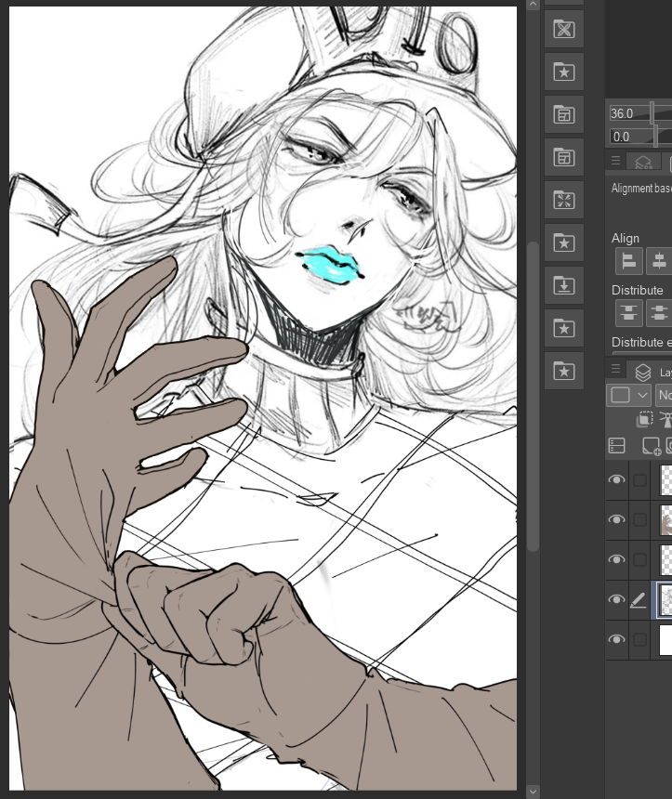Check the box beside the gloves layer
Screen dimensions: 672x799
pyautogui.click(x=639, y=519)
